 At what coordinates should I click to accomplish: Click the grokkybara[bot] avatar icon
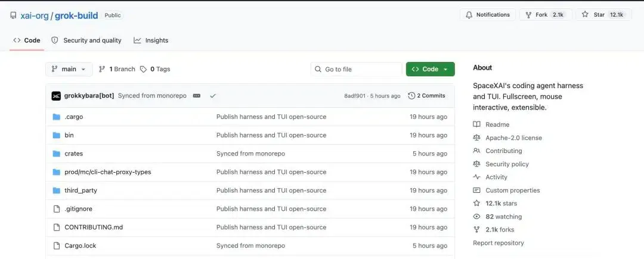click(56, 96)
